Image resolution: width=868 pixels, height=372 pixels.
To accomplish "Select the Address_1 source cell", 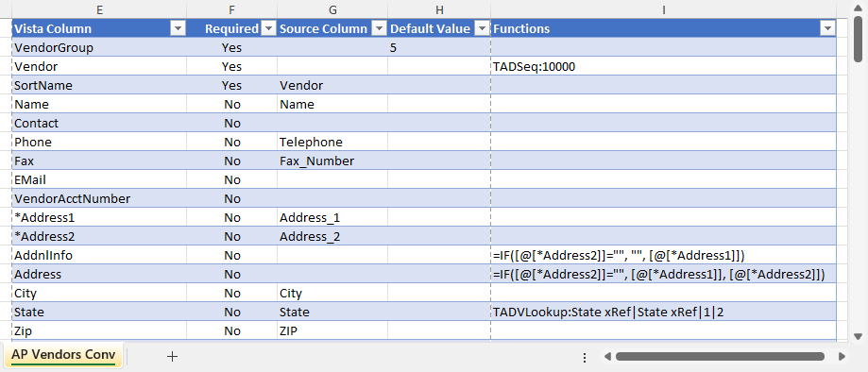I will click(332, 217).
